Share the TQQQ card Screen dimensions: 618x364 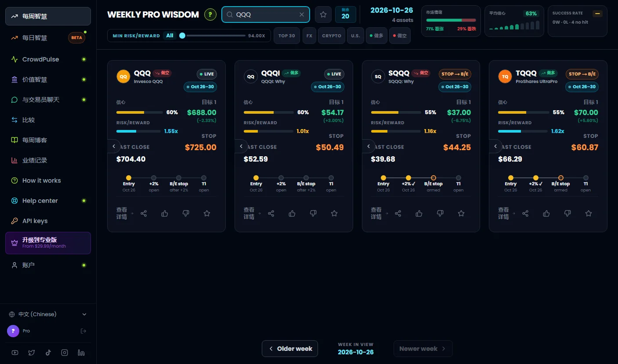tap(525, 213)
